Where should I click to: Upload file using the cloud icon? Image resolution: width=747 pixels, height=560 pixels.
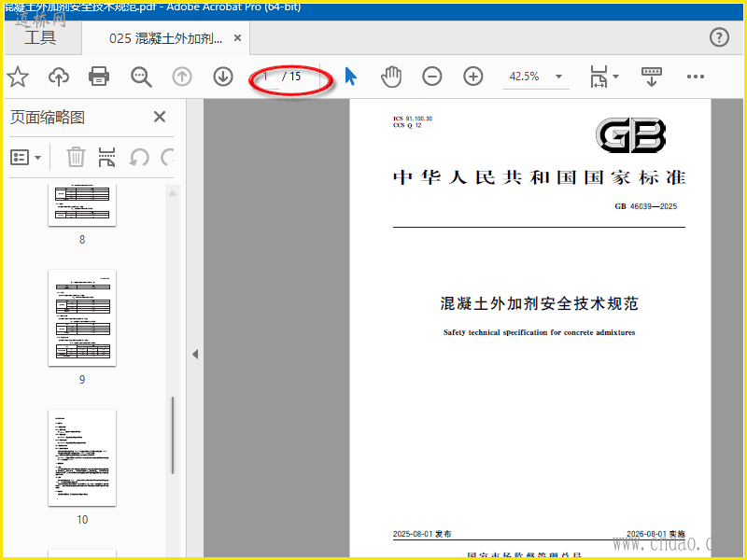59,77
